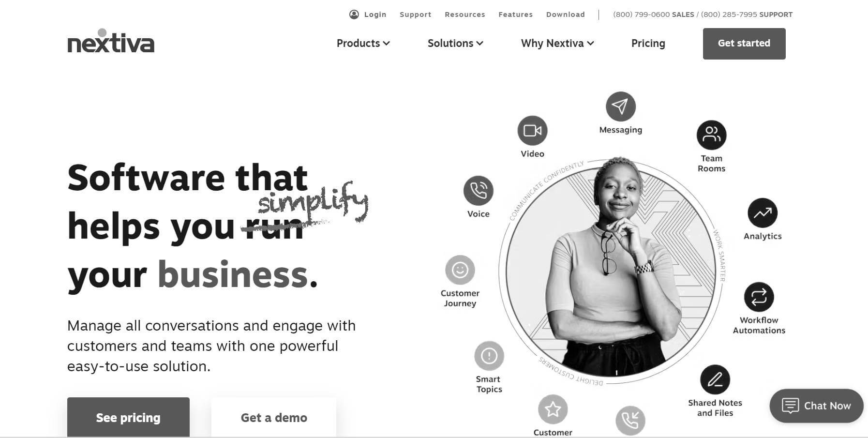
Task: Click the user account icon beside Login
Action: (x=354, y=15)
